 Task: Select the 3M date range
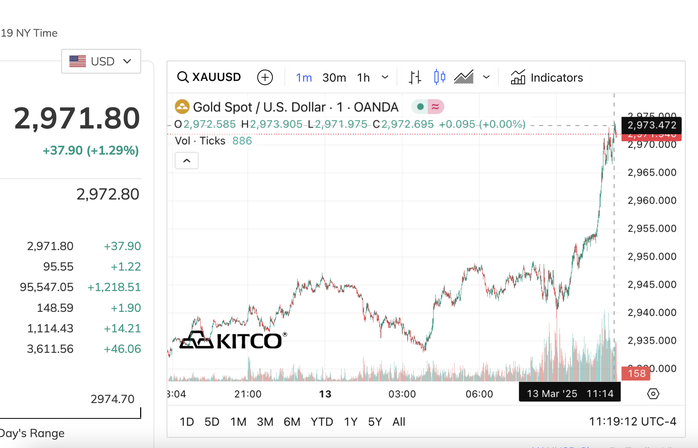[x=265, y=422]
